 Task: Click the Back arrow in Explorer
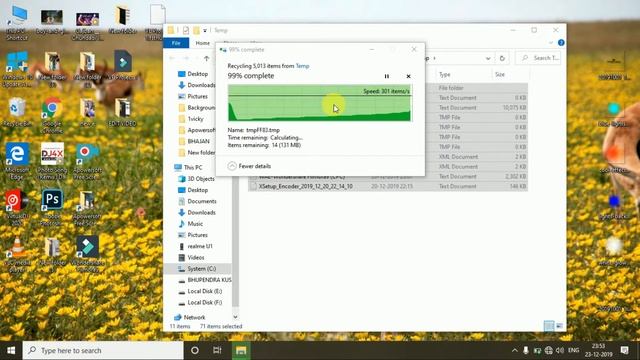pyautogui.click(x=172, y=58)
